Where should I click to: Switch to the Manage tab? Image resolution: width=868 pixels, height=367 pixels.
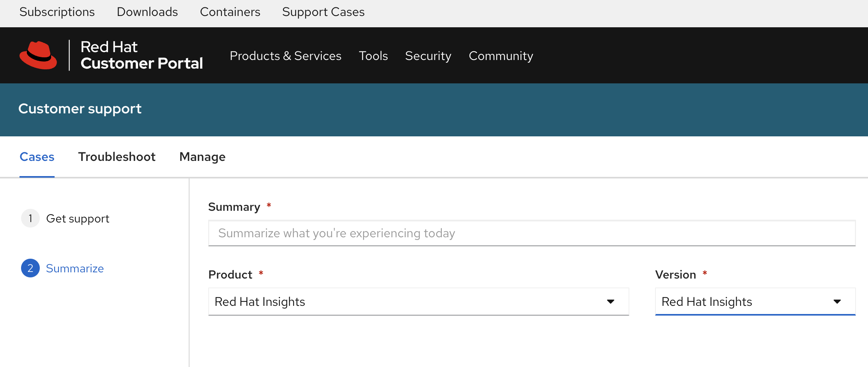(x=202, y=157)
